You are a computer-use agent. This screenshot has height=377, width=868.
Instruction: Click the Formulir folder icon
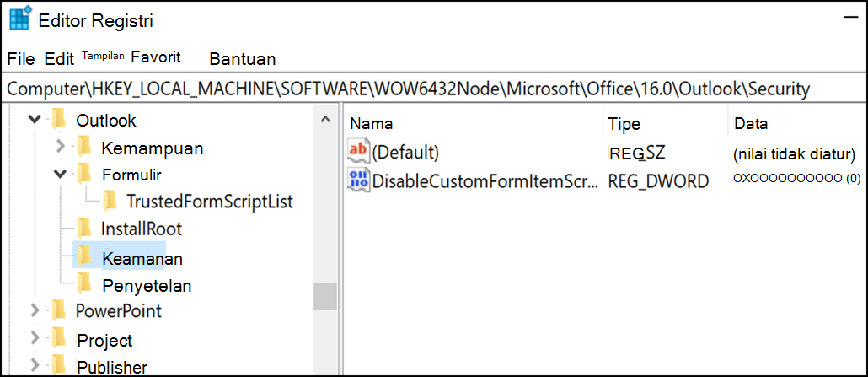pos(83,174)
